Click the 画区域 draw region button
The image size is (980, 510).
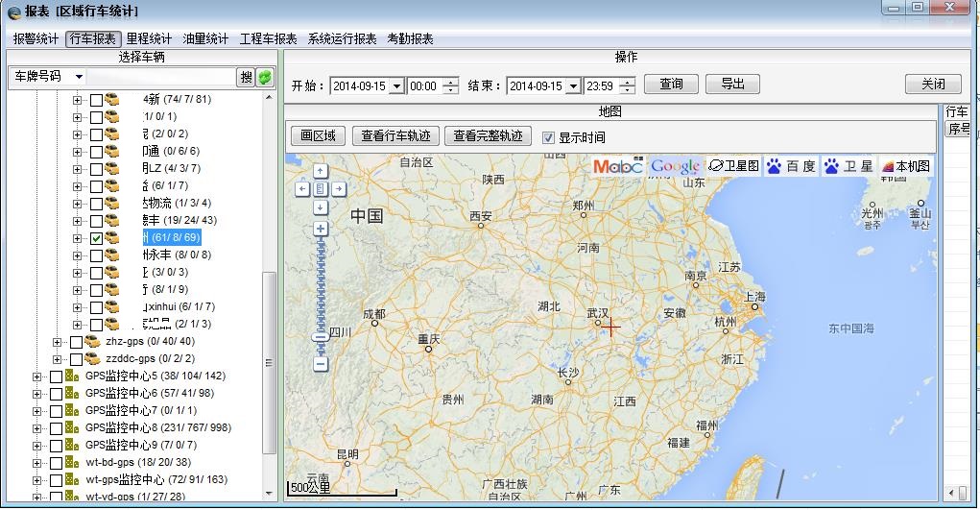(x=318, y=136)
